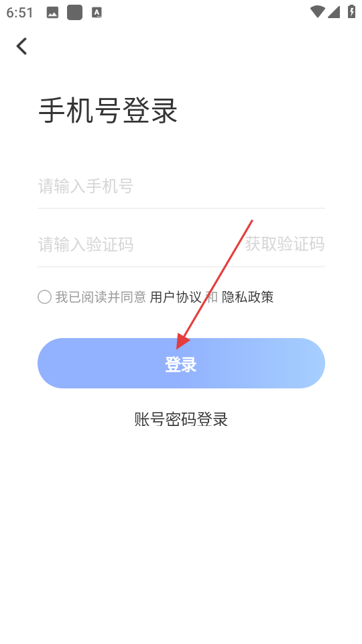Tap the gray 和 word between links

212,297
